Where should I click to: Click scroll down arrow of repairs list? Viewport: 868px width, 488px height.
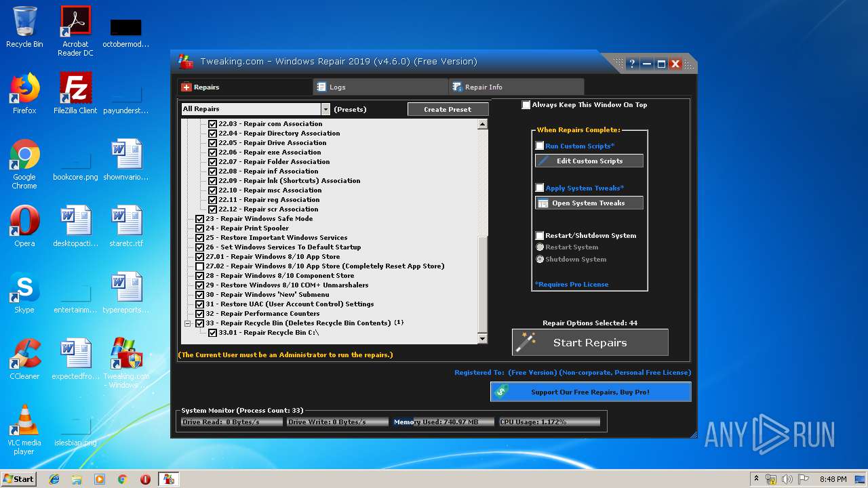[x=482, y=338]
